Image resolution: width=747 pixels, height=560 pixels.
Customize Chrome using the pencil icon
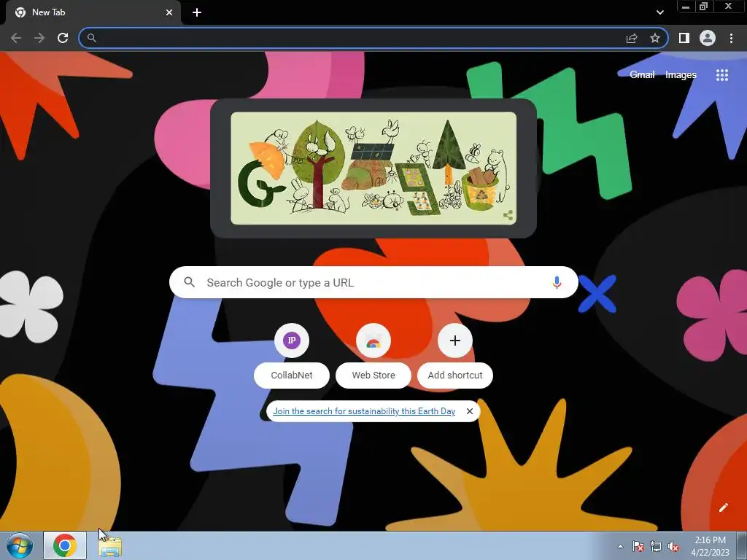(x=723, y=507)
